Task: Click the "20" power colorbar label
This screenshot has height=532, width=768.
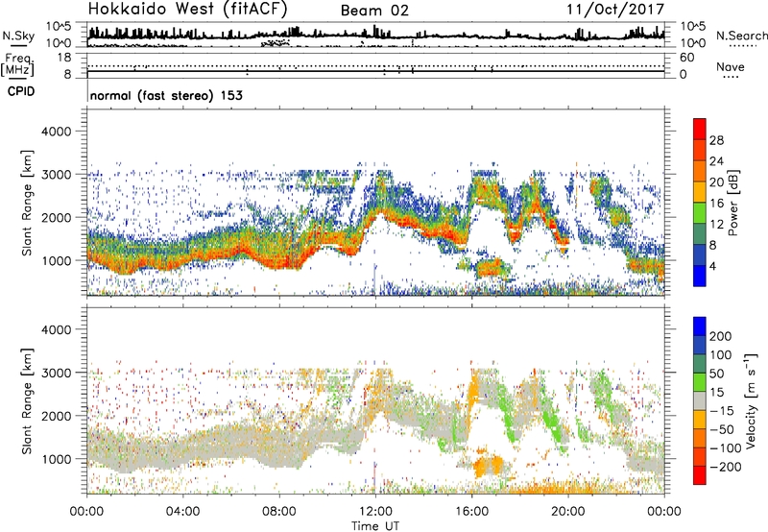Action: [716, 182]
